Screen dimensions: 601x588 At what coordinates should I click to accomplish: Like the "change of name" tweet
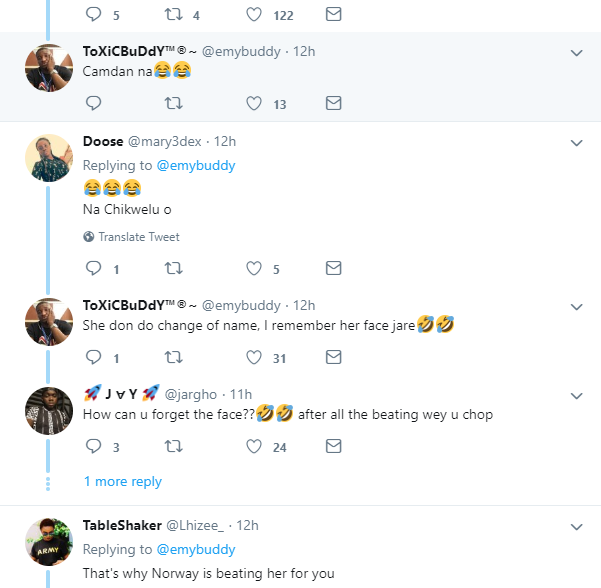click(x=254, y=357)
